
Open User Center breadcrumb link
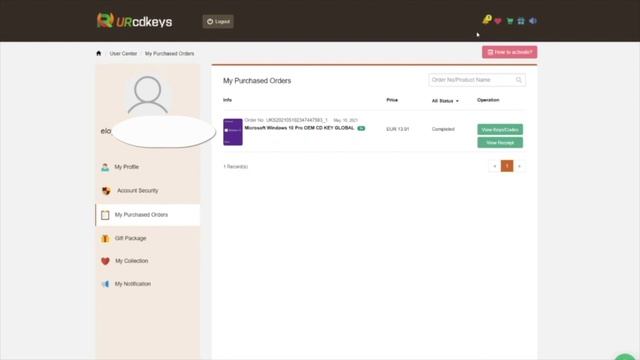(x=123, y=53)
